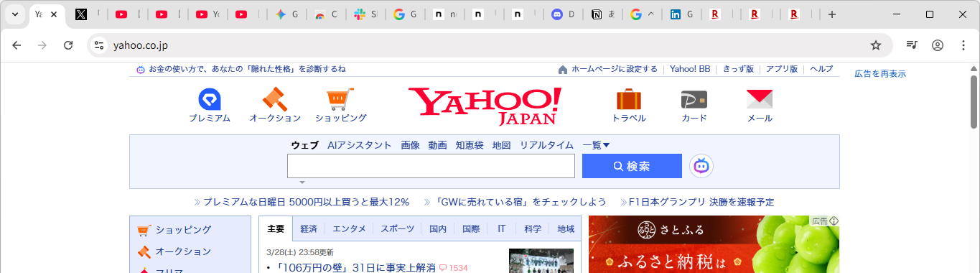Click the news photo thumbnail

[541, 261]
